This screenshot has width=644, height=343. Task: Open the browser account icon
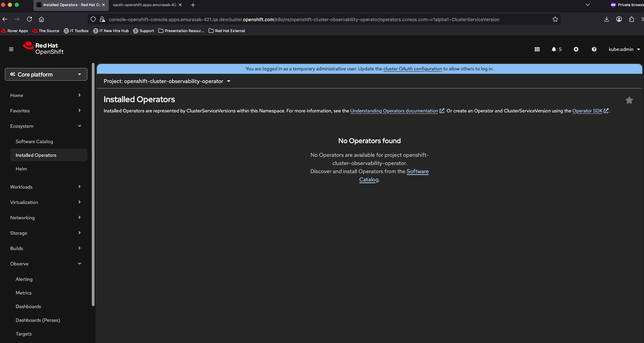pos(619,19)
